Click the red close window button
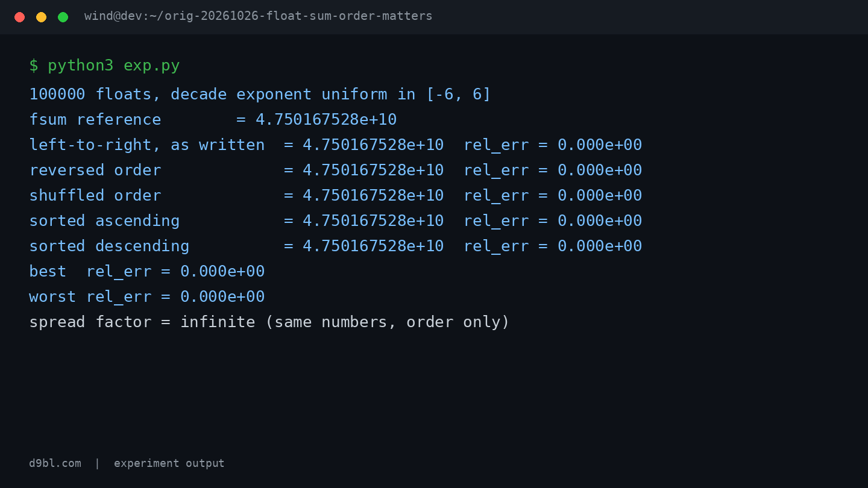The image size is (868, 488). pos(19,17)
